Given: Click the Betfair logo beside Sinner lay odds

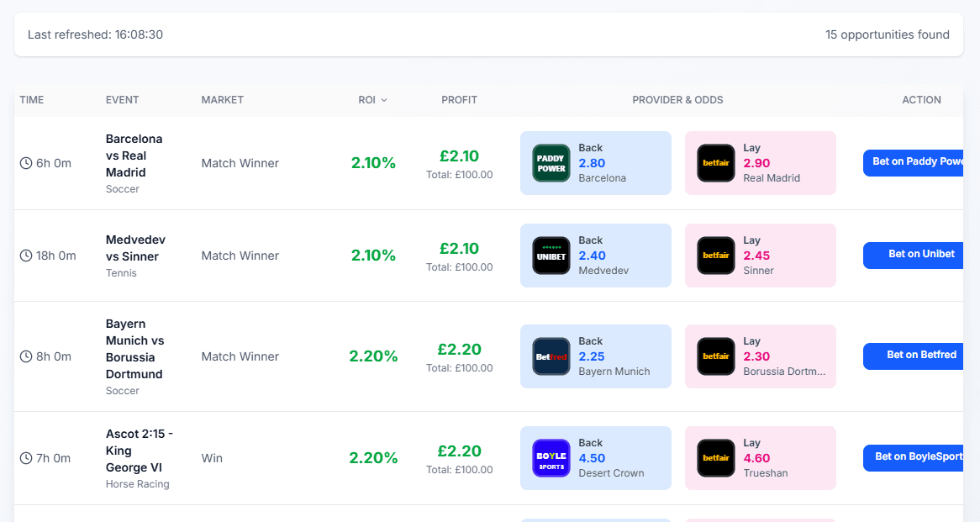Looking at the screenshot, I should (x=715, y=255).
